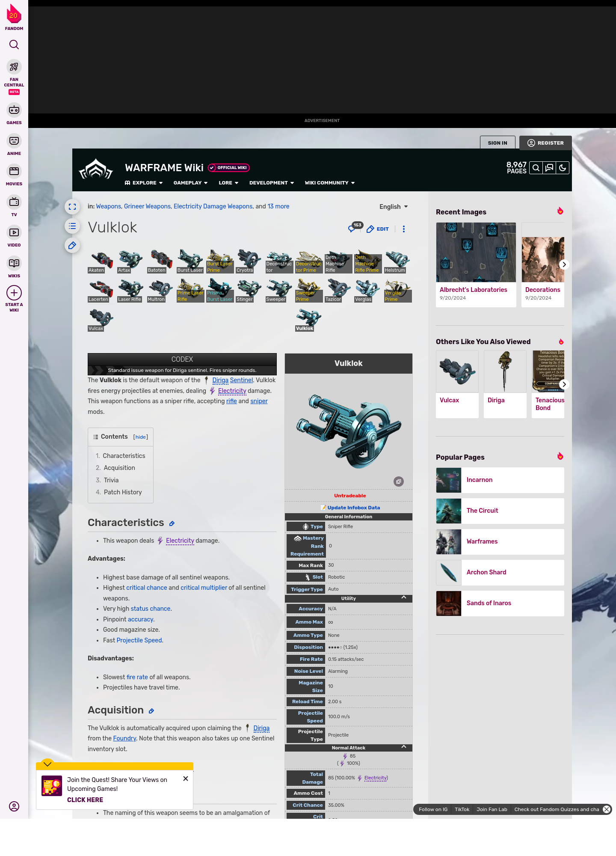
Task: Show next Recent Images slide
Action: click(x=564, y=265)
